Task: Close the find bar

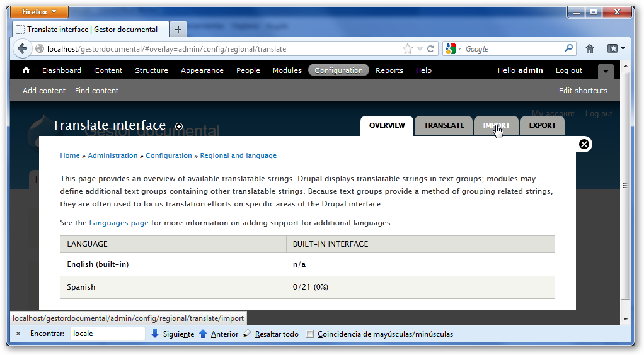Action: tap(18, 334)
